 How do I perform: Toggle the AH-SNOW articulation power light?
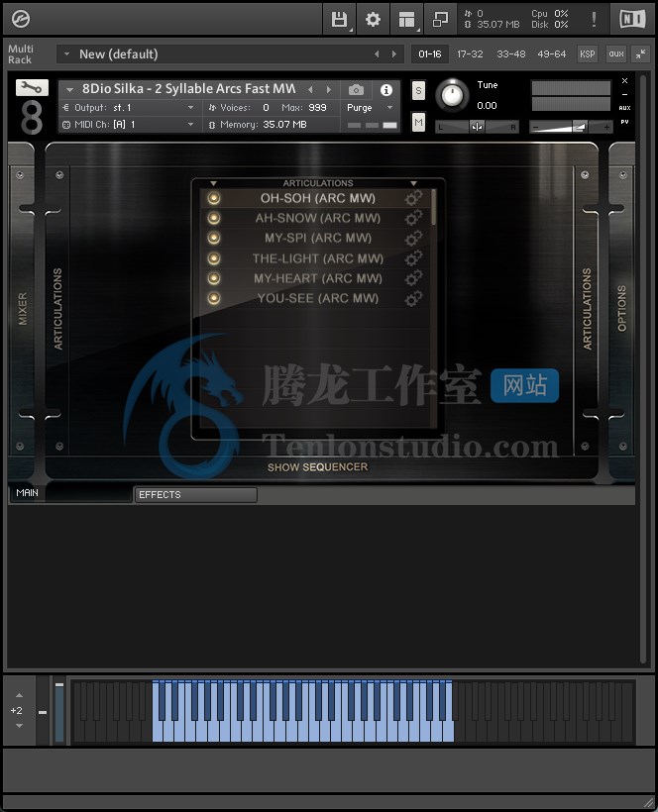213,218
